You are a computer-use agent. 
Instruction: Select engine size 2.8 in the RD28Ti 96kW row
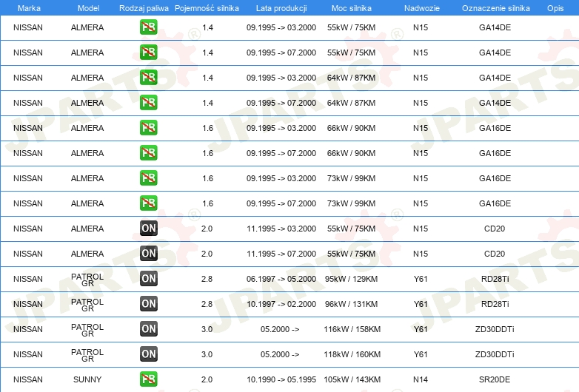207,304
